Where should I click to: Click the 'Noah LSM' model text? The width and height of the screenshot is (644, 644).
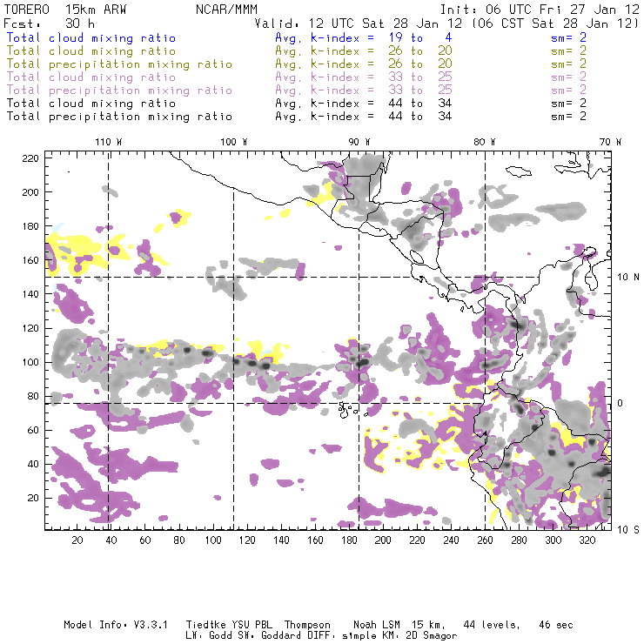(376, 625)
